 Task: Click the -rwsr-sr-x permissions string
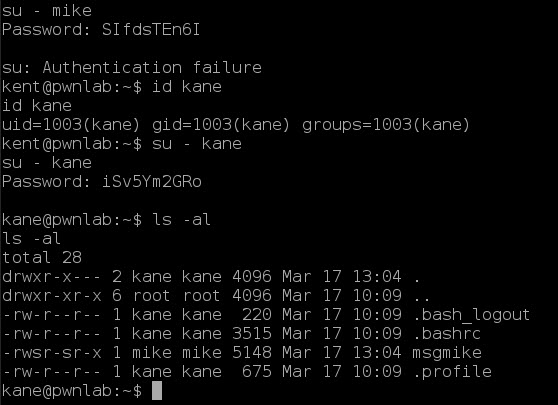[x=52, y=353]
